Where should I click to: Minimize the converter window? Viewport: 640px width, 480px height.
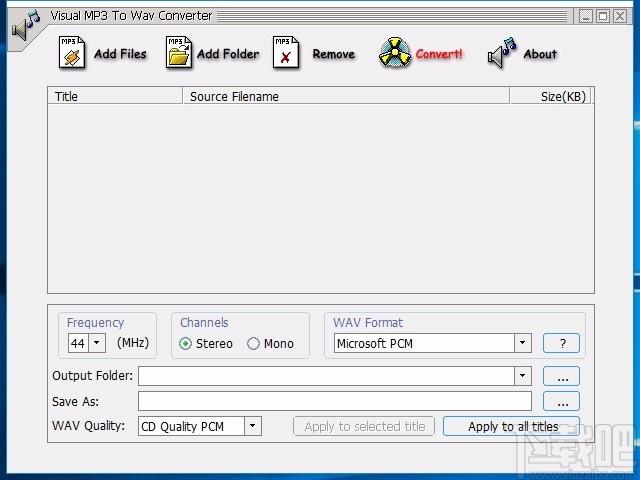[x=586, y=16]
